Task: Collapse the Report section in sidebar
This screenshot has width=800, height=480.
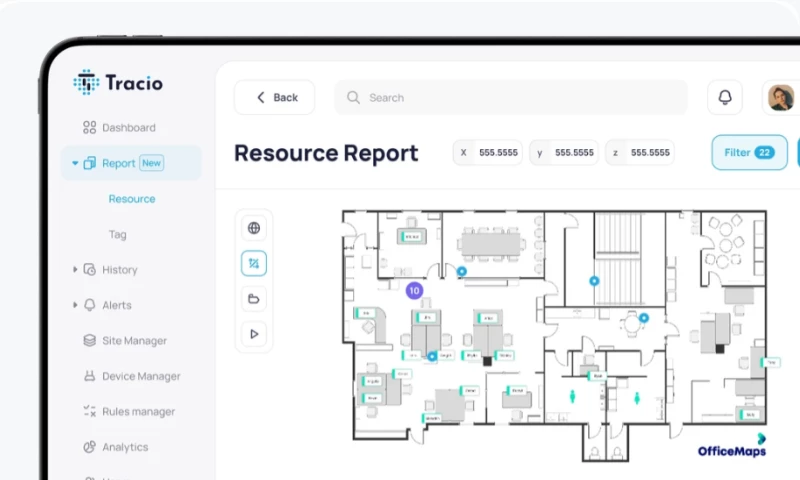Action: pyautogui.click(x=75, y=163)
